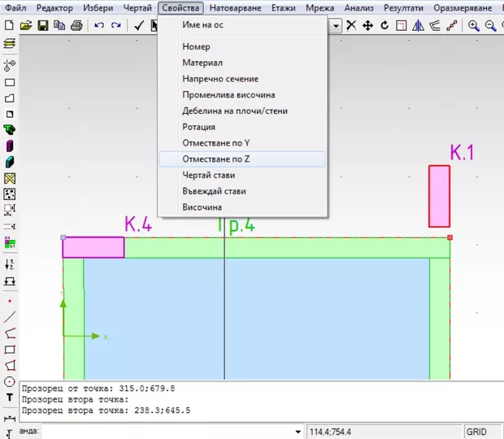This screenshot has height=439, width=504.
Task: Click the Save diskette icon
Action: (42, 25)
